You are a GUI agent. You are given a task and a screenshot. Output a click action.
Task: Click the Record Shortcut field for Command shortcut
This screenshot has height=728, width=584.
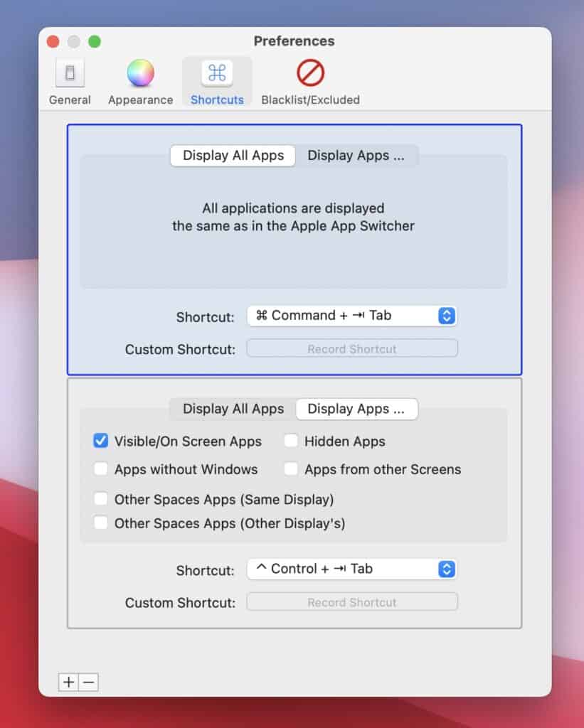point(351,348)
